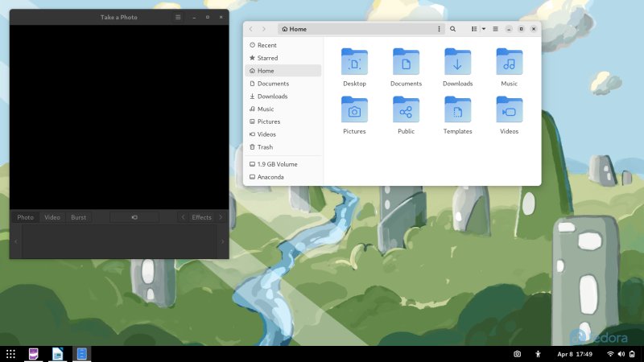
Task: Switch Cheese to Photo mode
Action: coord(26,217)
